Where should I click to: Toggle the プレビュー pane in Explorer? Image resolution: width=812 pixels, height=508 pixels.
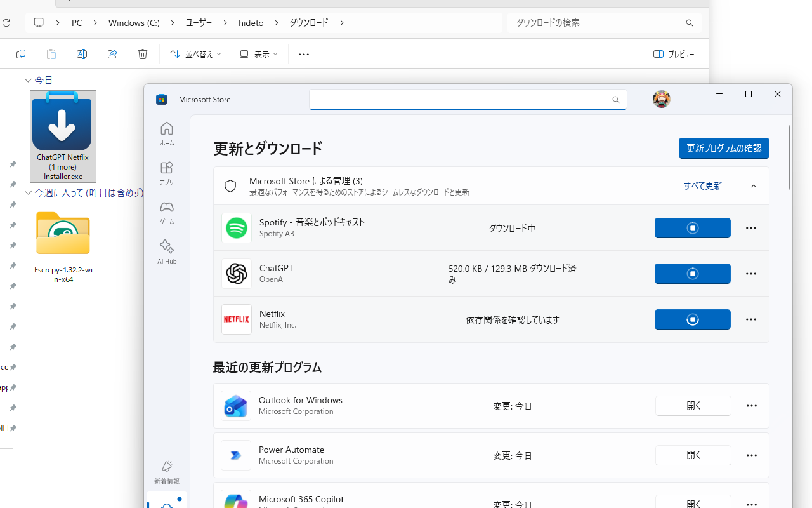[x=674, y=54]
